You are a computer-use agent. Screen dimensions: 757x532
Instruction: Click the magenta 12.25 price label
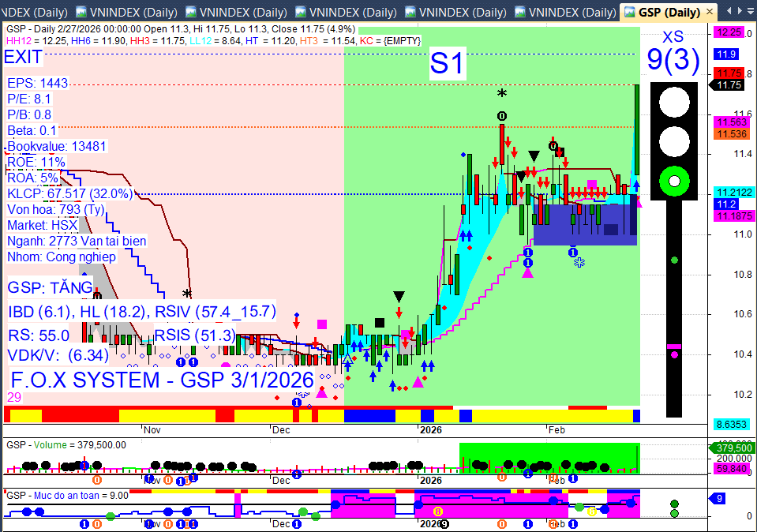click(x=729, y=32)
